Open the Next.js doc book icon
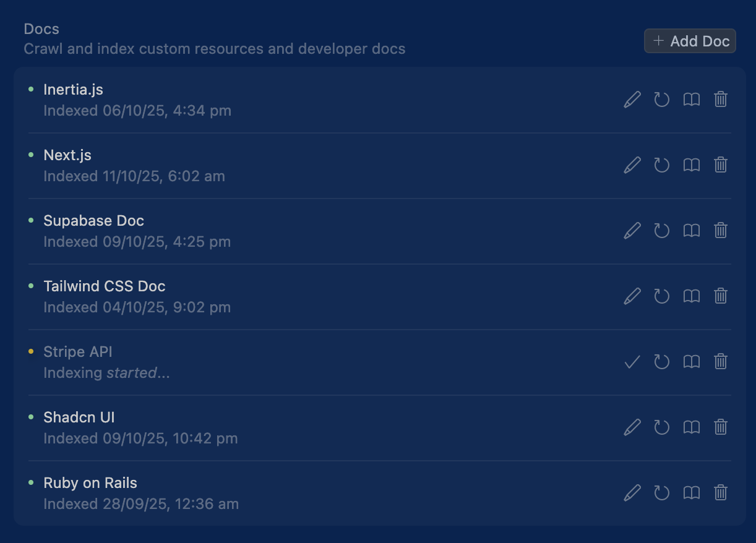This screenshot has height=543, width=756. (691, 165)
